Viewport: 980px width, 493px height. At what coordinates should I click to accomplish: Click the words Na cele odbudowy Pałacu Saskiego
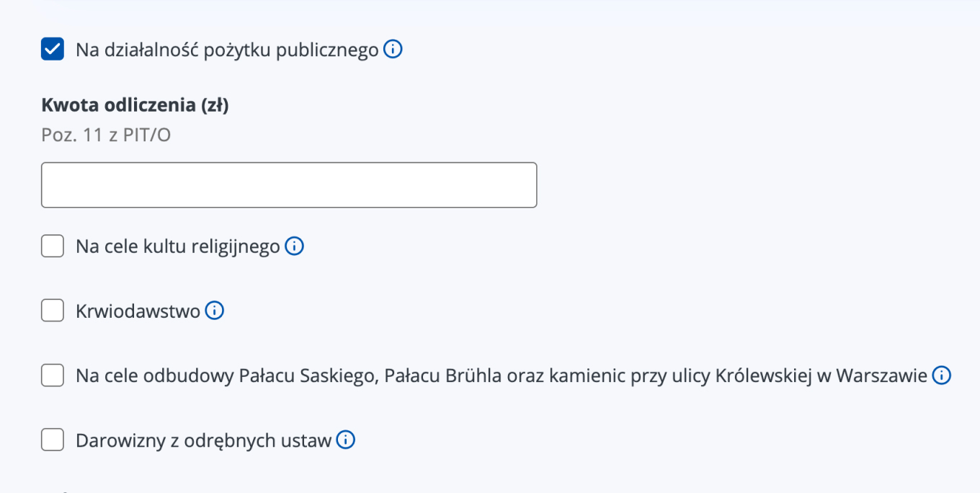(x=227, y=376)
